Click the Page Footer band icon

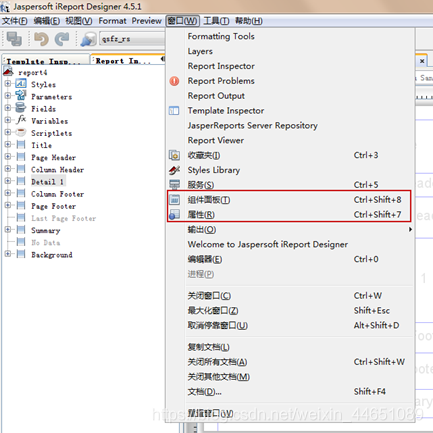pos(21,205)
